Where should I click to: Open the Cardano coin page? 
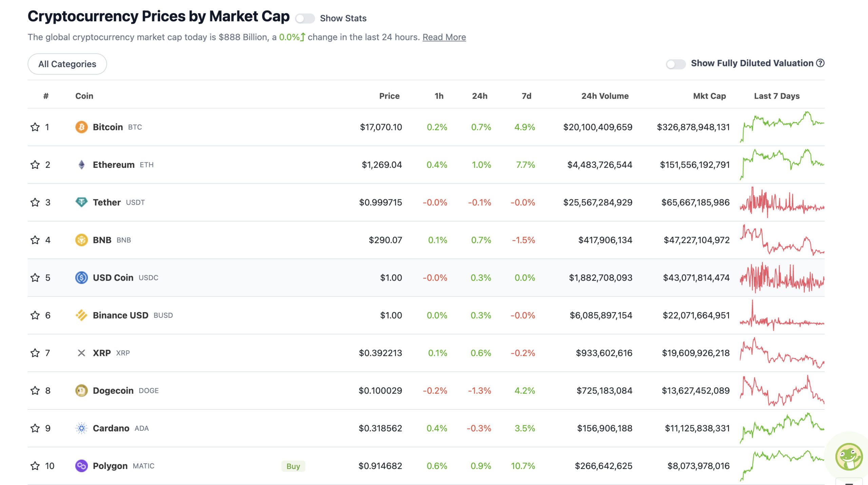click(x=111, y=428)
